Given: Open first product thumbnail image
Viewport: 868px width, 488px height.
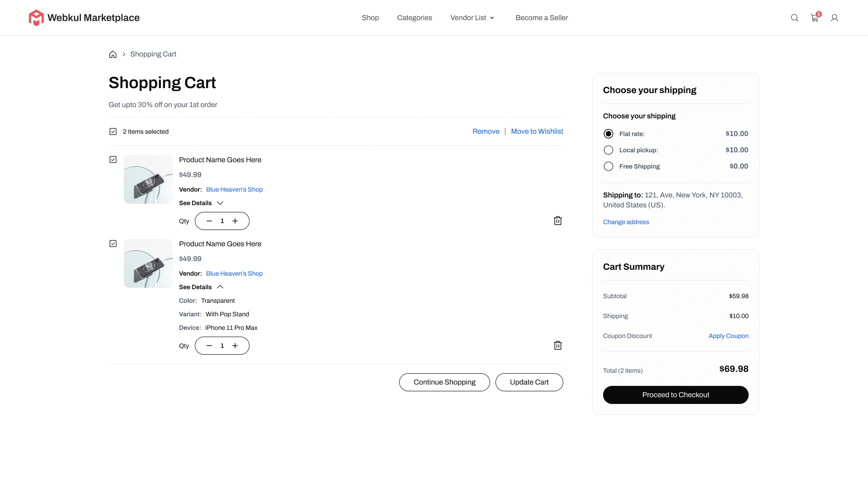Looking at the screenshot, I should [148, 179].
